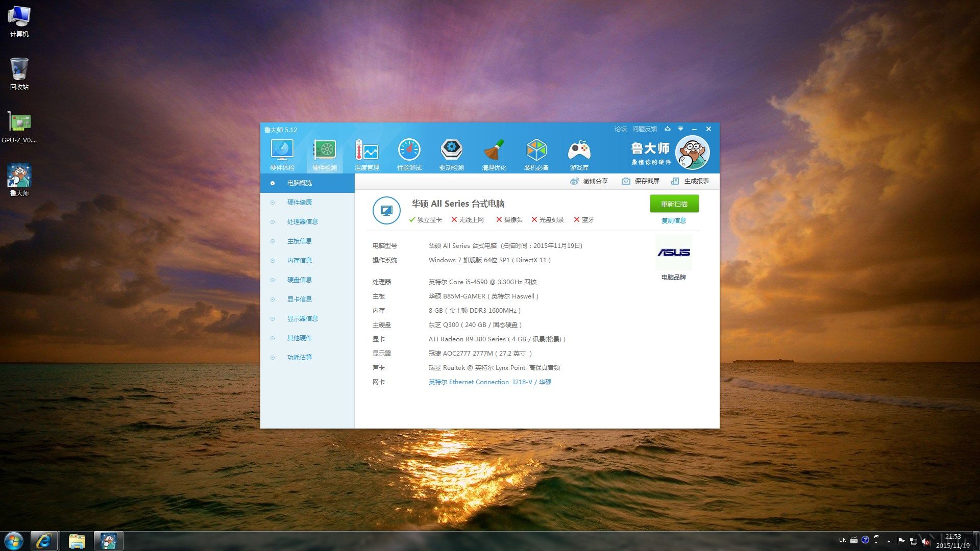Switch to 其他硬件 sidebar item
Screen dimensions: 980x551
pos(307,338)
